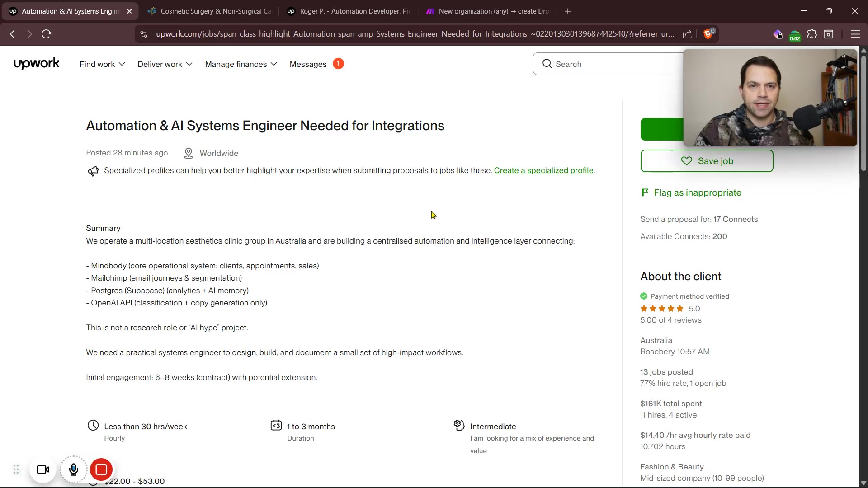
Task: Click the Upwork logo
Action: tap(36, 64)
